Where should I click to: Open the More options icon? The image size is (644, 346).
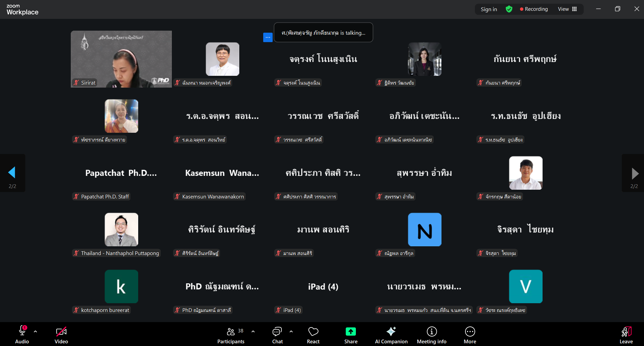coord(470,332)
